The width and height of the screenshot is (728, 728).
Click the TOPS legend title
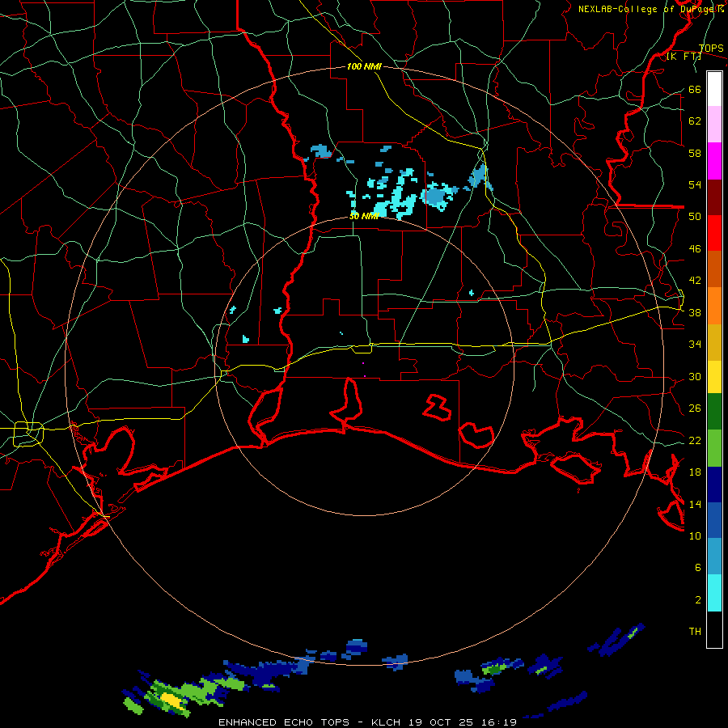(711, 49)
